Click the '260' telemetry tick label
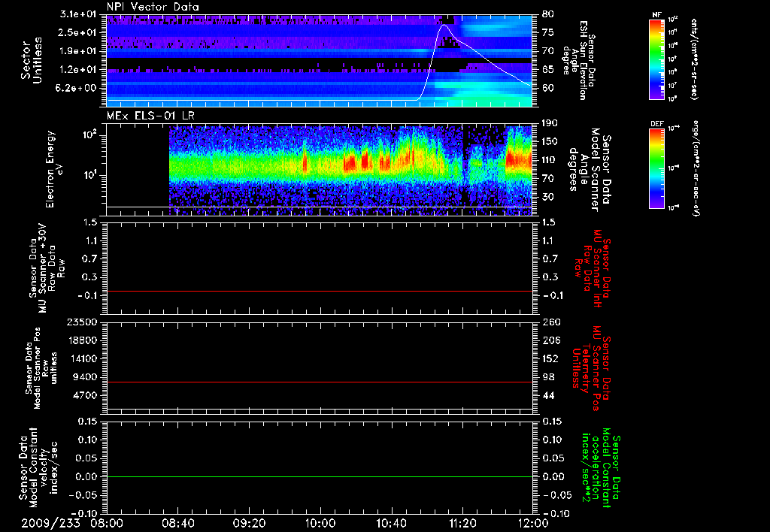 click(551, 322)
